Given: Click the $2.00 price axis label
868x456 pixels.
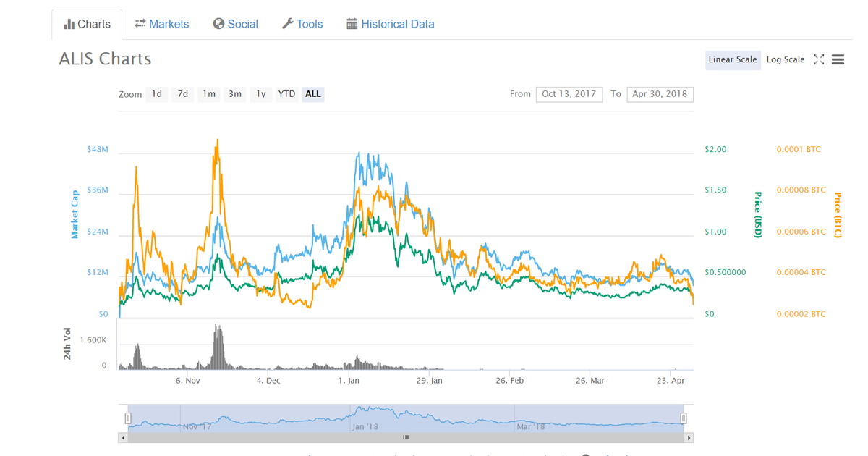Looking at the screenshot, I should point(715,150).
